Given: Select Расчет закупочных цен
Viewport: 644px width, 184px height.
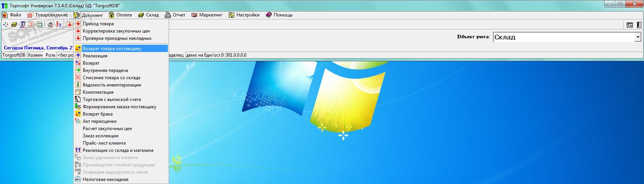Looking at the screenshot, I should pos(121,129).
